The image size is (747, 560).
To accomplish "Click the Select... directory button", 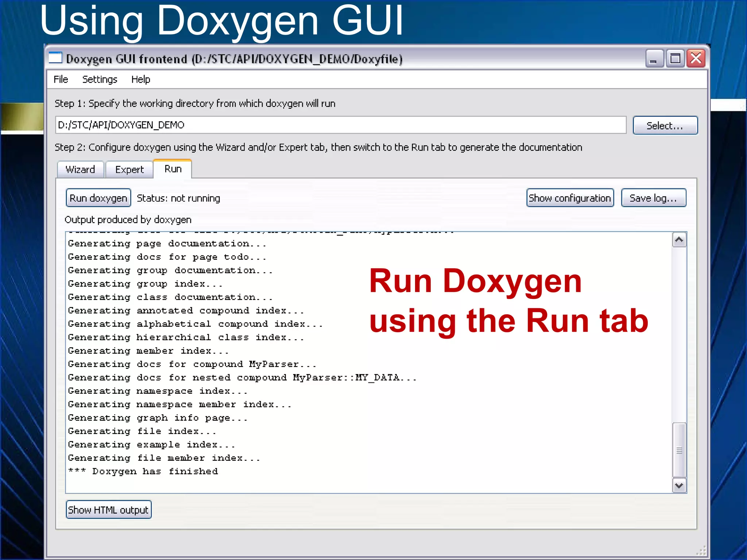I will pyautogui.click(x=665, y=125).
